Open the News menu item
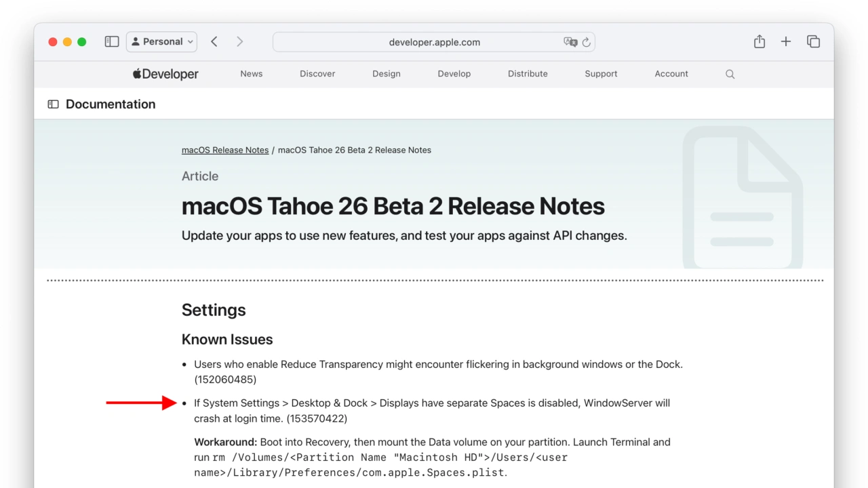 click(x=251, y=74)
